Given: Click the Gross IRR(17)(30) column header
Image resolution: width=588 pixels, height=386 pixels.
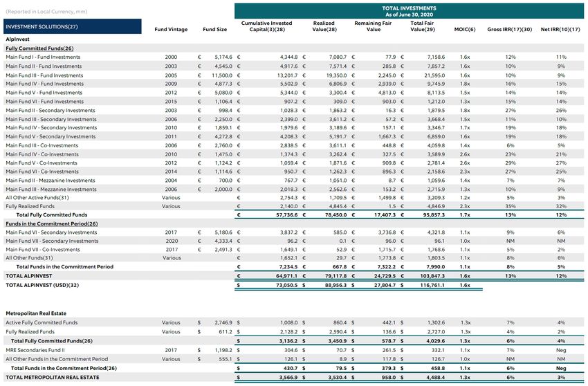Looking at the screenshot, I should (x=510, y=29).
